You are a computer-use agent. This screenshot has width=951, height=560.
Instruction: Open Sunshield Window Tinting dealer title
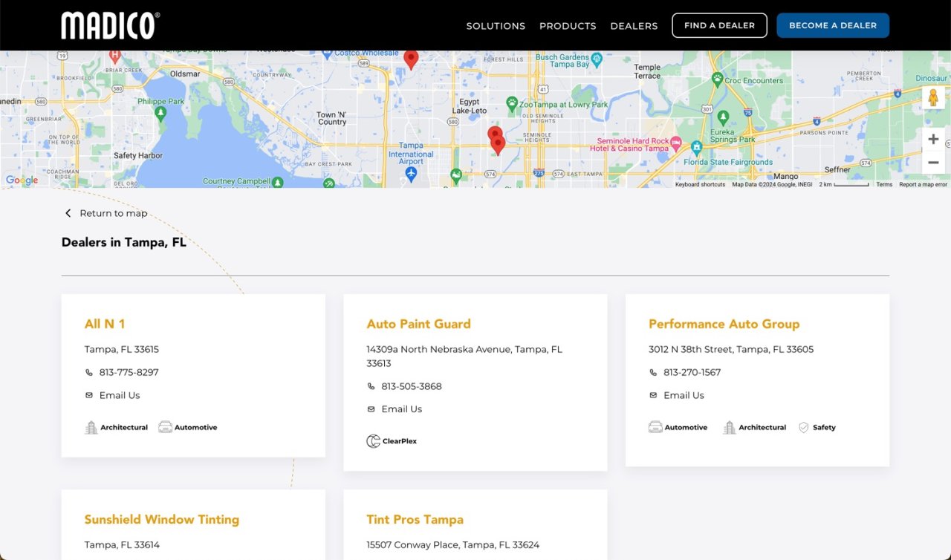click(x=162, y=519)
